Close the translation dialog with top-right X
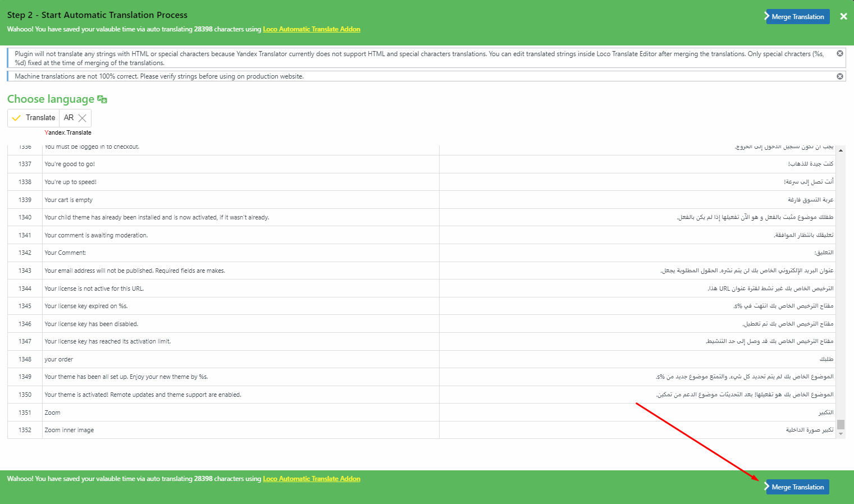 tap(843, 16)
